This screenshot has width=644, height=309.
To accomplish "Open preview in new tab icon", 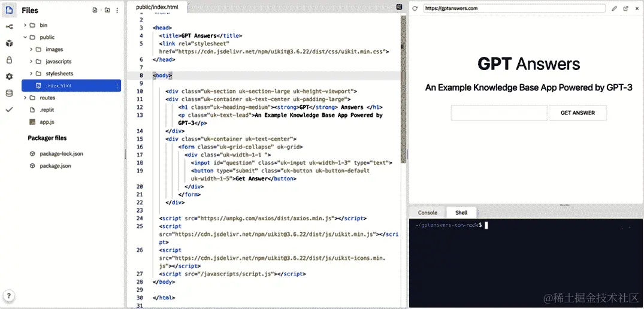I will tap(626, 8).
